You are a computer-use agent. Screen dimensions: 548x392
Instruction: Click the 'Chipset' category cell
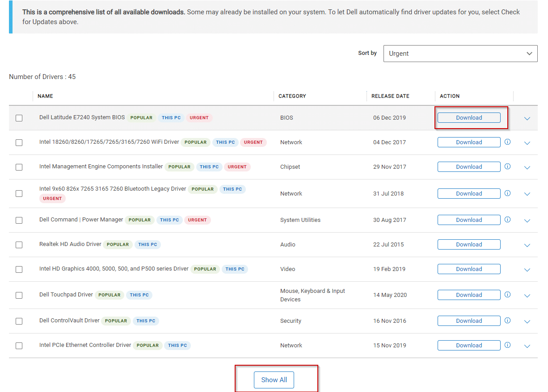(x=290, y=167)
